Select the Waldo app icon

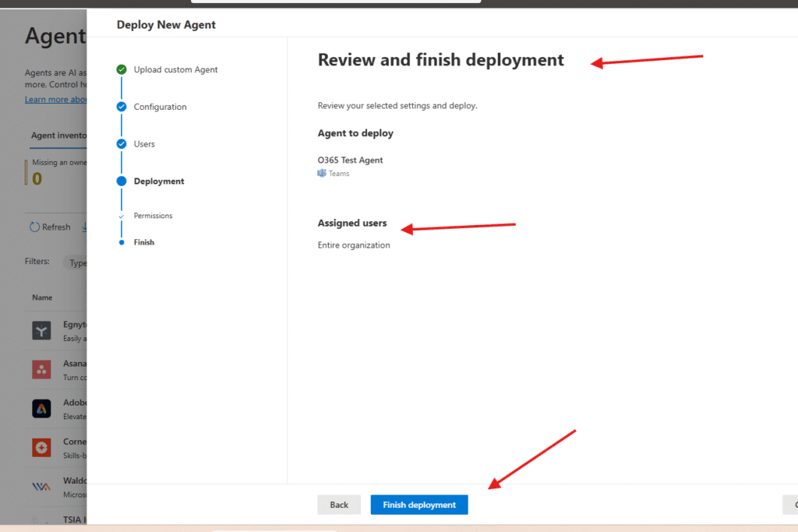[41, 486]
